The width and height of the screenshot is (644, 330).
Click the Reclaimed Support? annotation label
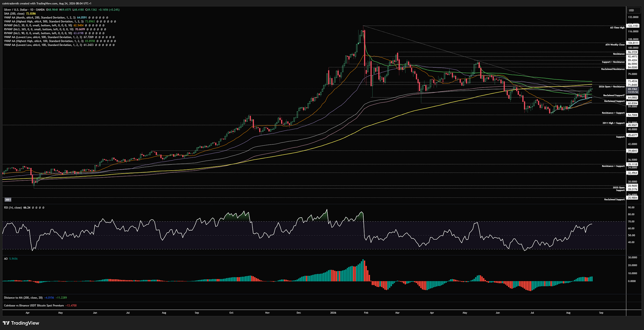tap(614, 96)
